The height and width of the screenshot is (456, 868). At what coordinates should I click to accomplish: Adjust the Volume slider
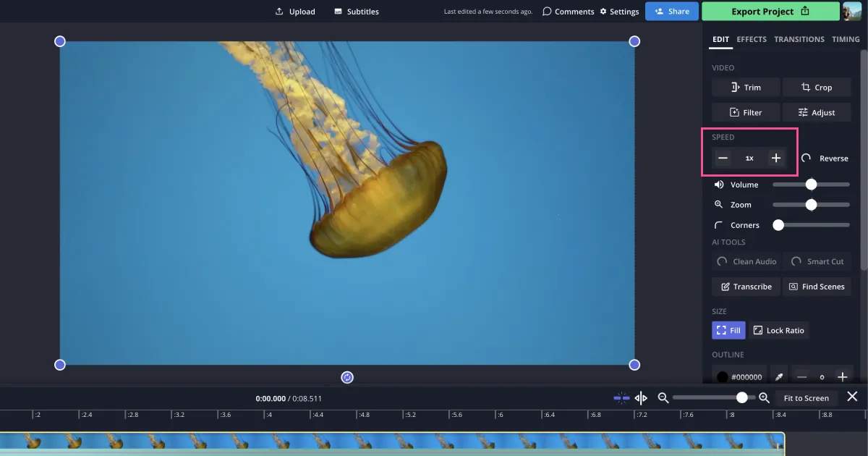click(811, 185)
